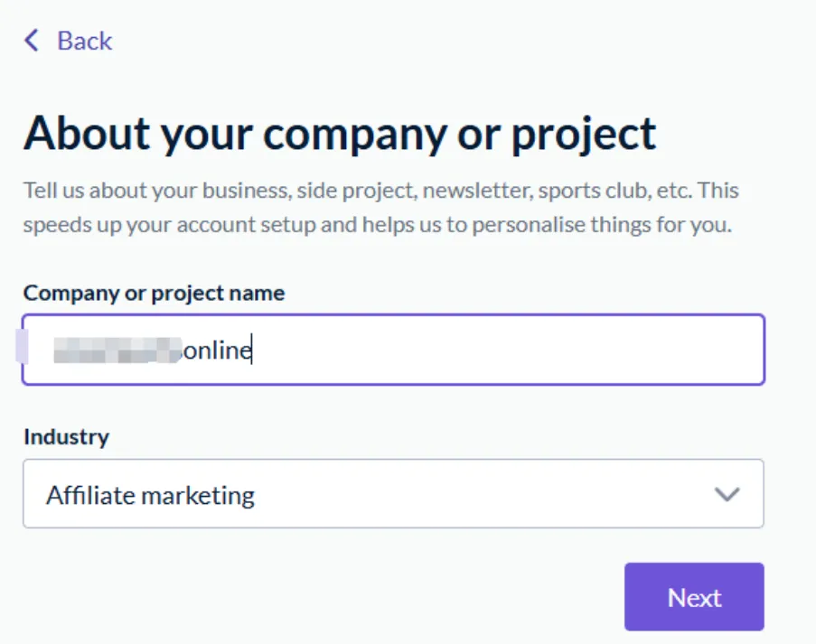Go back using the Back link text

pyautogui.click(x=84, y=41)
